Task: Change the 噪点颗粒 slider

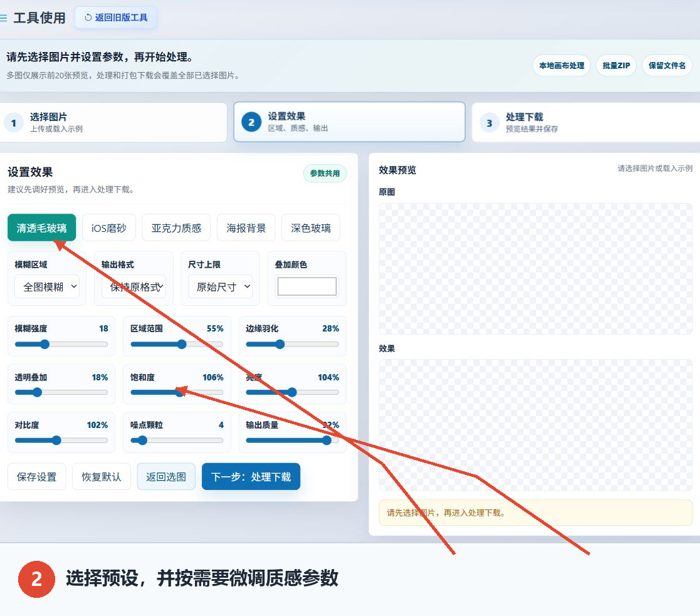Action: [x=177, y=441]
